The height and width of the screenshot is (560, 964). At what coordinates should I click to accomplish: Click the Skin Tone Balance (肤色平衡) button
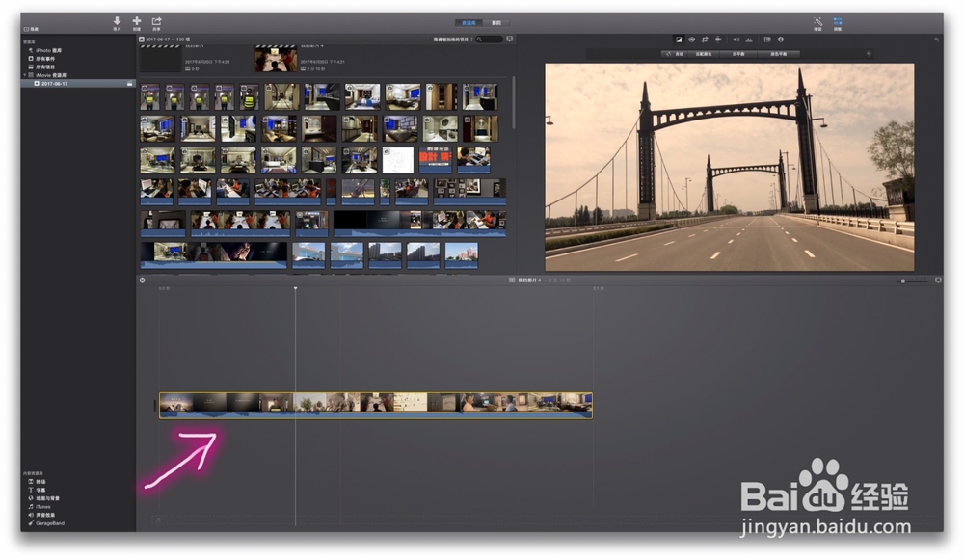778,54
